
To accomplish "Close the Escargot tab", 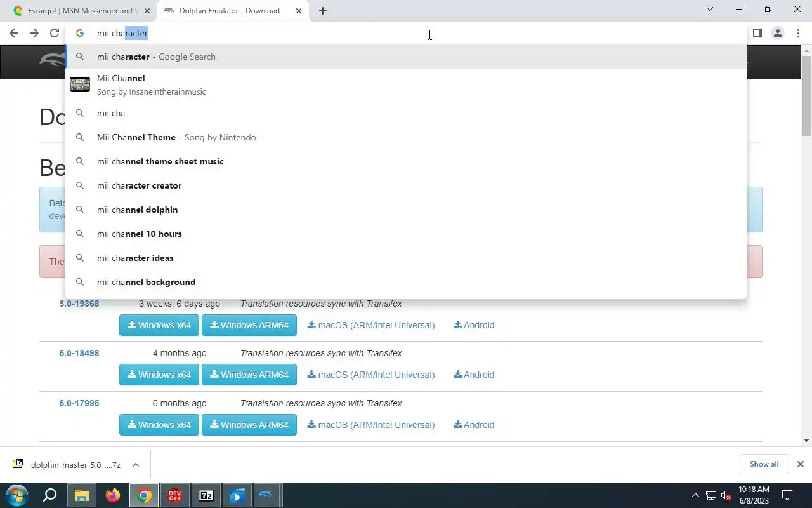I will pyautogui.click(x=147, y=11).
